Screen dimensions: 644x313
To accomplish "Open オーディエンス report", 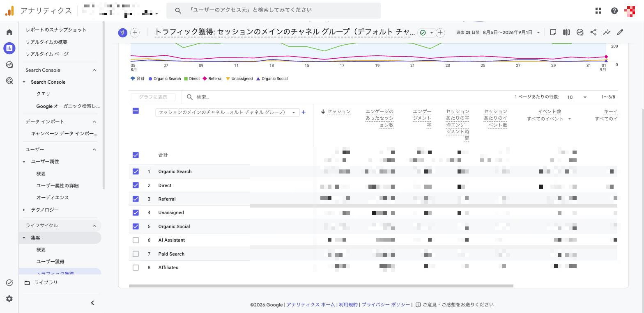I will click(x=52, y=198).
